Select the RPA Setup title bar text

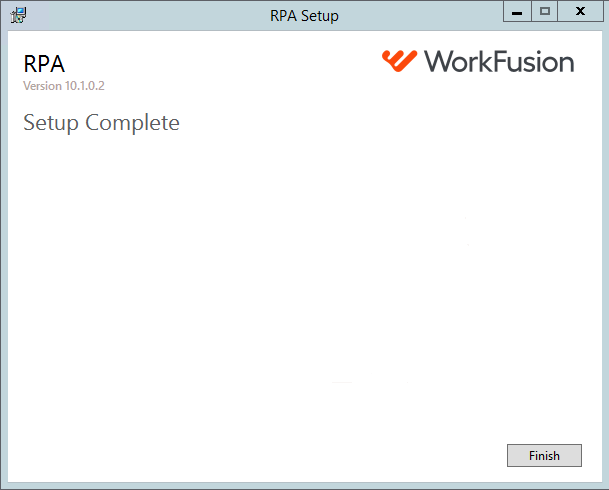coord(304,16)
